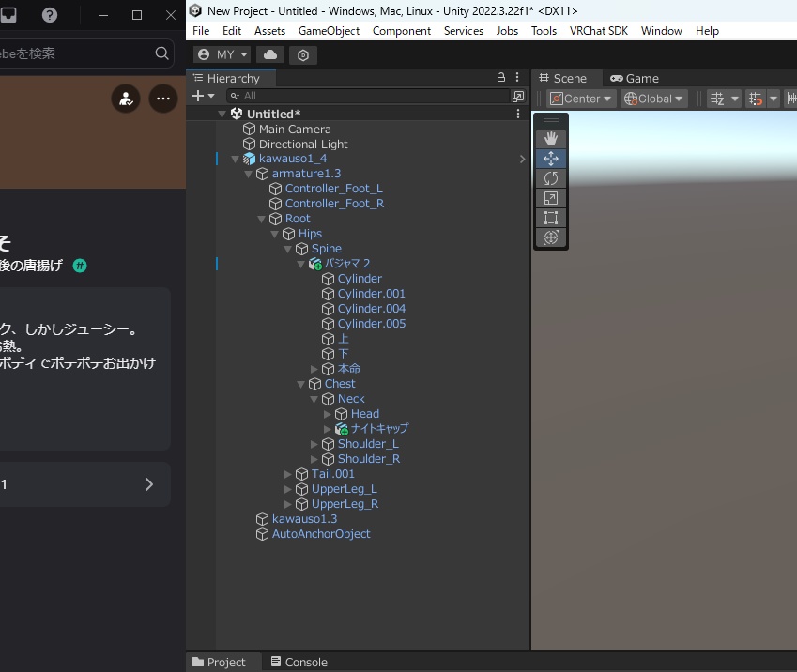Select the Rect tool

point(551,218)
